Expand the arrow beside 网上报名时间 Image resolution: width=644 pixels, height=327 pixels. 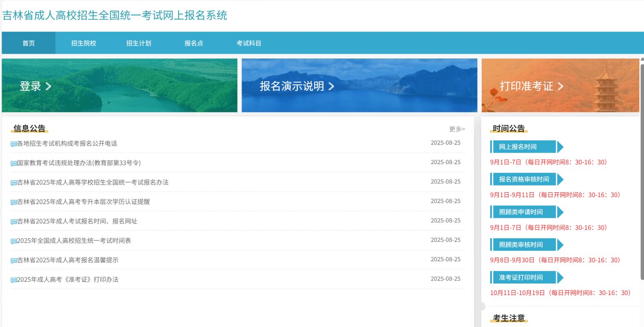[x=561, y=147]
